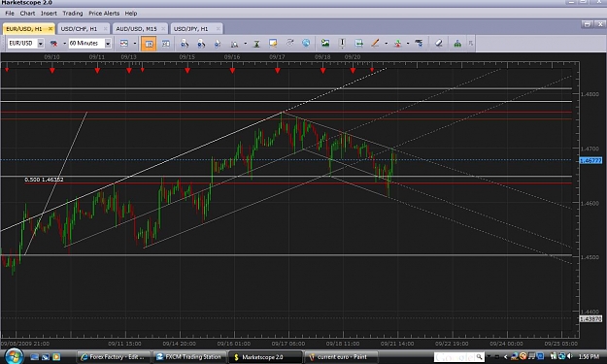
Task: Expand the 60 Minutes timeframe dropdown
Action: tap(108, 44)
